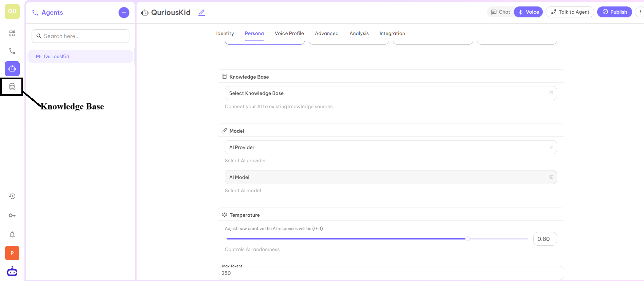Click the book icon beside Knowledge Base heading
The height and width of the screenshot is (281, 644).
pyautogui.click(x=225, y=77)
